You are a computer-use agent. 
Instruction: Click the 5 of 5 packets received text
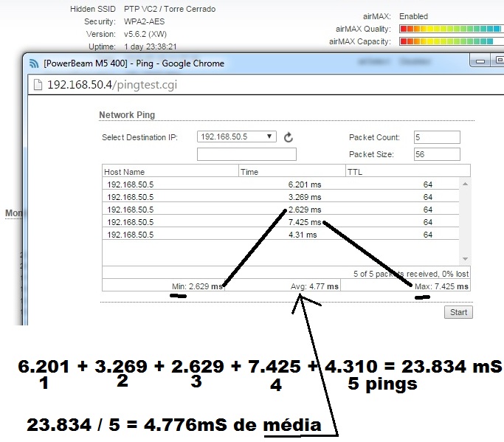pos(411,274)
